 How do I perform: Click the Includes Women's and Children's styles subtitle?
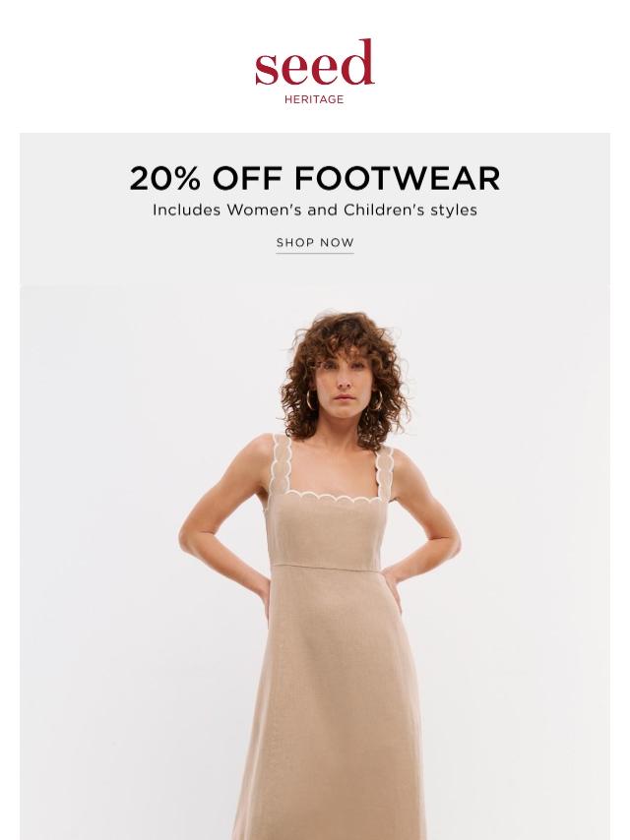click(x=315, y=210)
